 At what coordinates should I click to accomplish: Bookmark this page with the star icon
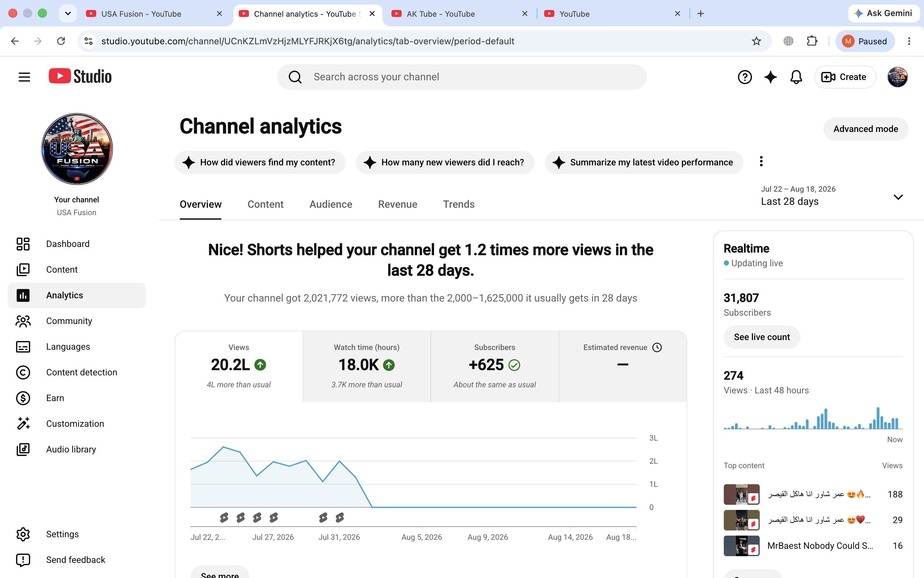[756, 41]
